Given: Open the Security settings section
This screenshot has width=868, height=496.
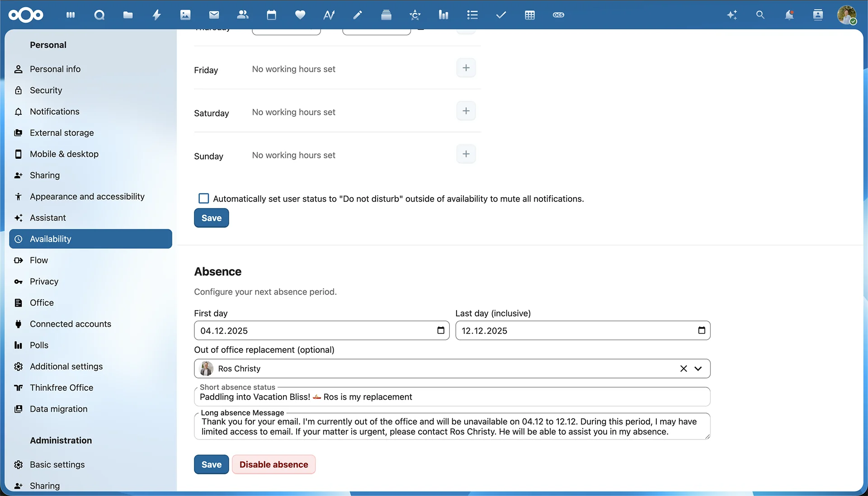Looking at the screenshot, I should click(x=46, y=90).
